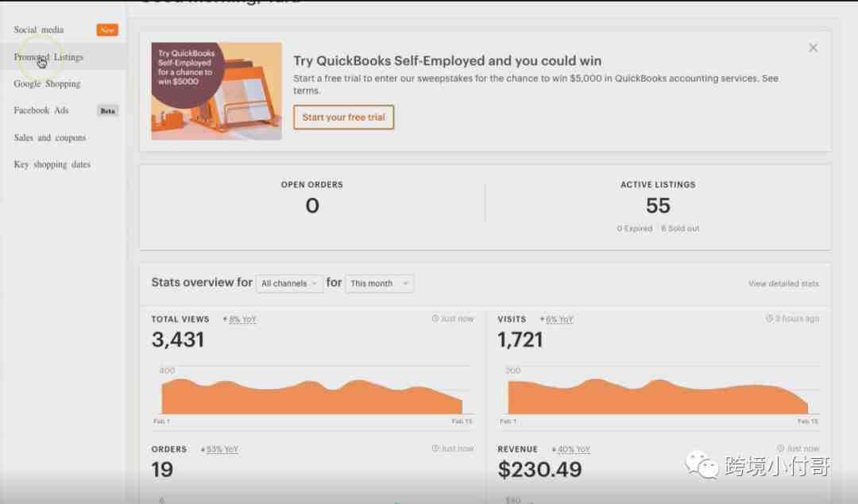This screenshot has height=504, width=858.
Task: Click the clock icon beside Total Views timestamp
Action: point(435,319)
